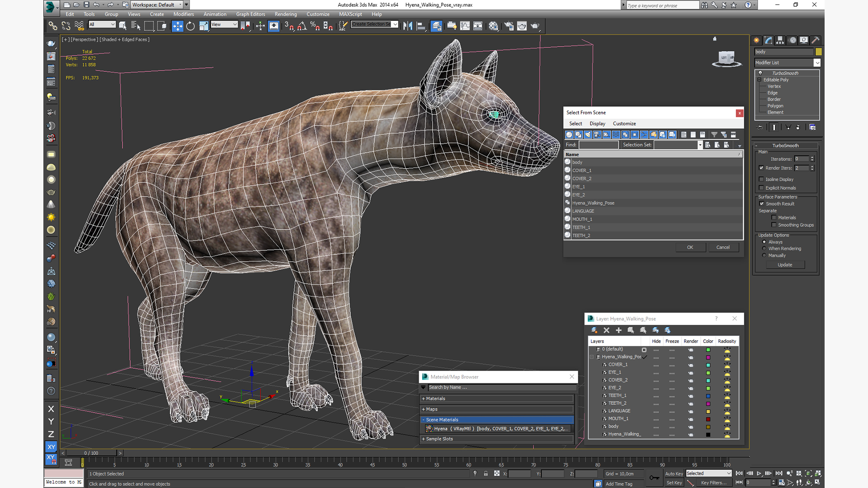Click the Find field in Select From Scene
The width and height of the screenshot is (868, 488).
pos(599,145)
